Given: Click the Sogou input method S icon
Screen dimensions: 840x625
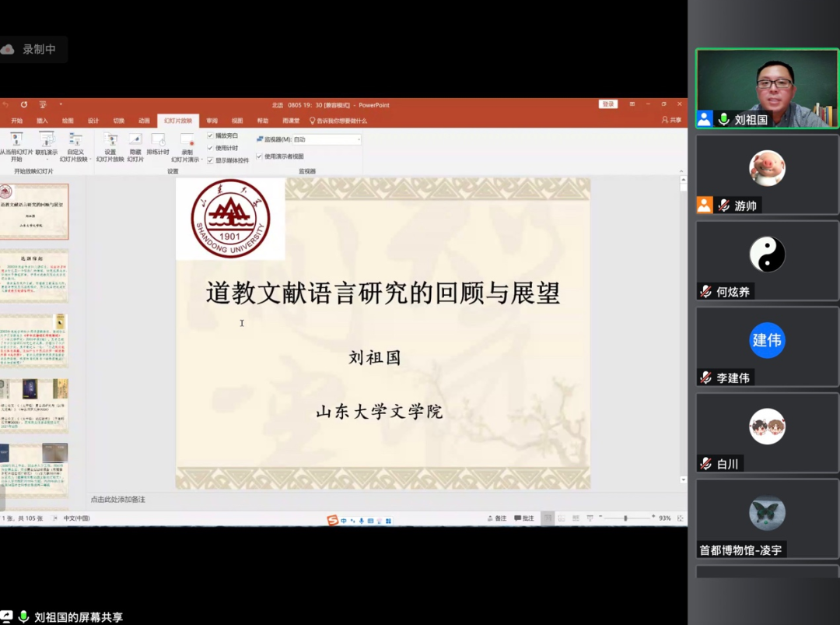Looking at the screenshot, I should [333, 520].
